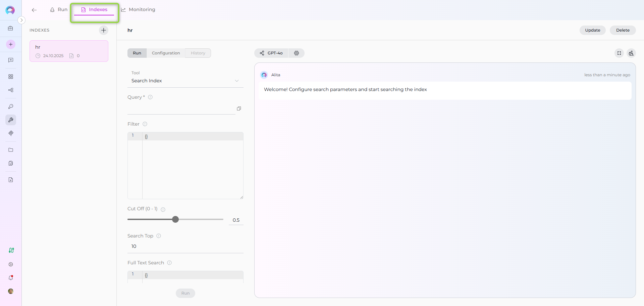Open the GPT-4o model selector

[271, 53]
